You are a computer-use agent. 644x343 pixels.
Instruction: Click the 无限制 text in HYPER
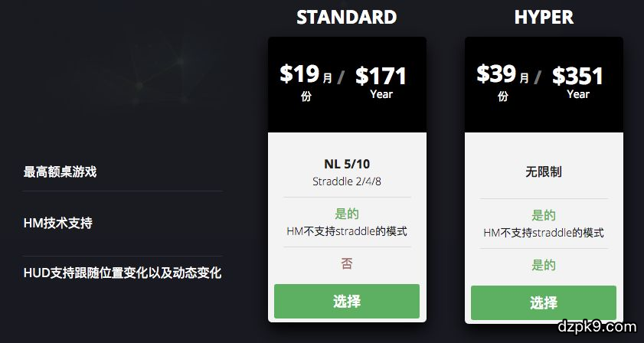(x=544, y=172)
